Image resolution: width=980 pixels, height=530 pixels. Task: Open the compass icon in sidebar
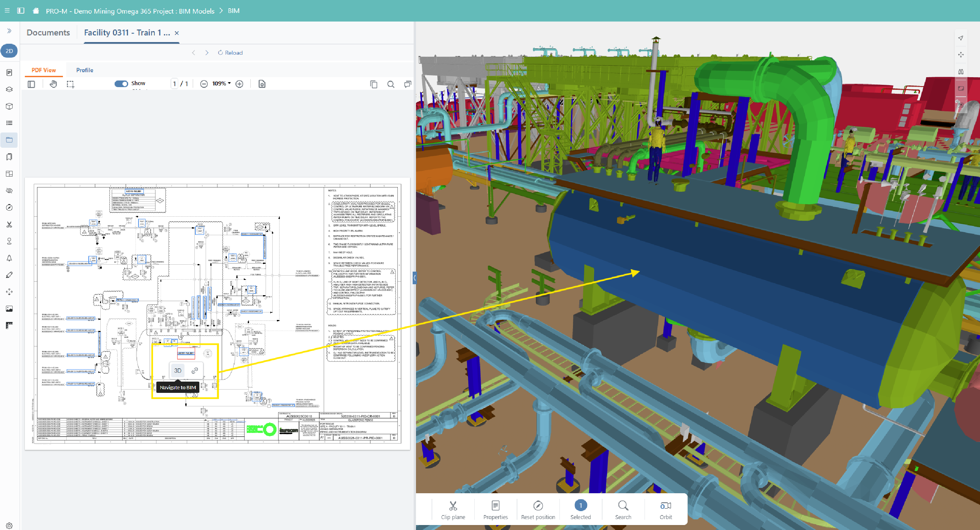point(9,208)
